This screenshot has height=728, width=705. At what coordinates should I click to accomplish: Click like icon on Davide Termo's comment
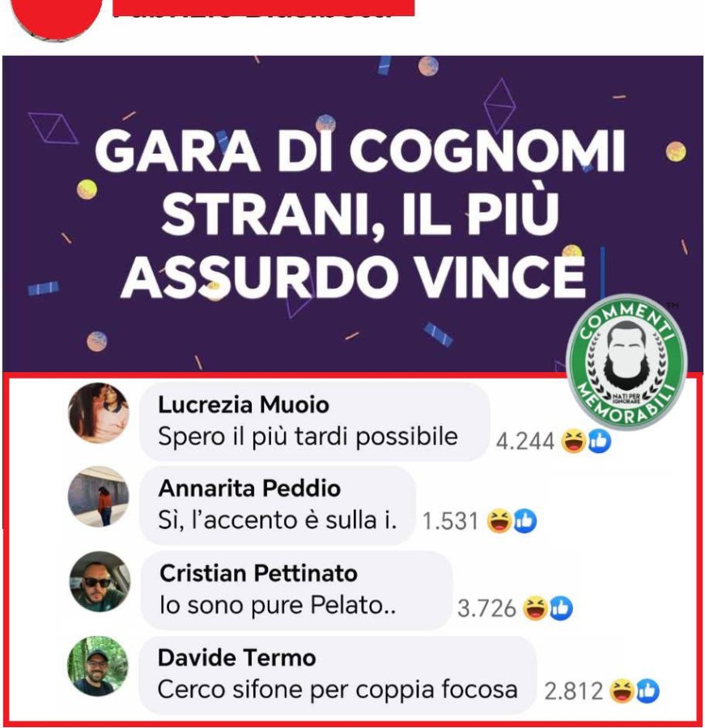point(648,691)
